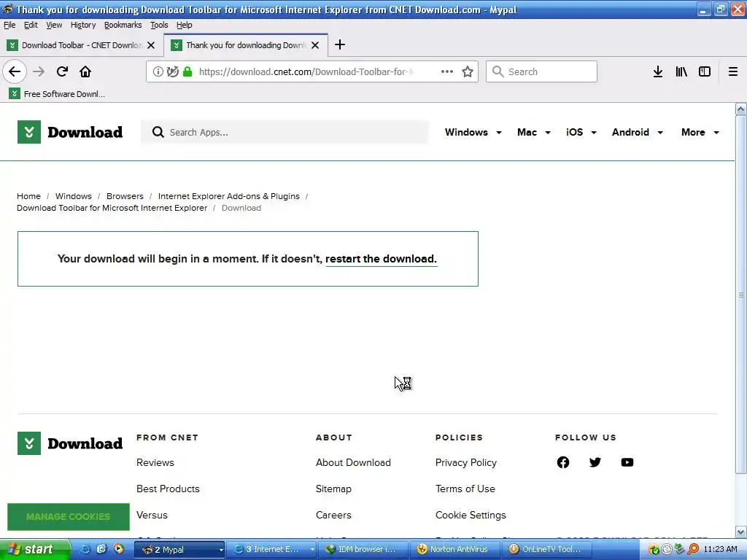
Task: Click the Browsers breadcrumb link
Action: coord(125,196)
